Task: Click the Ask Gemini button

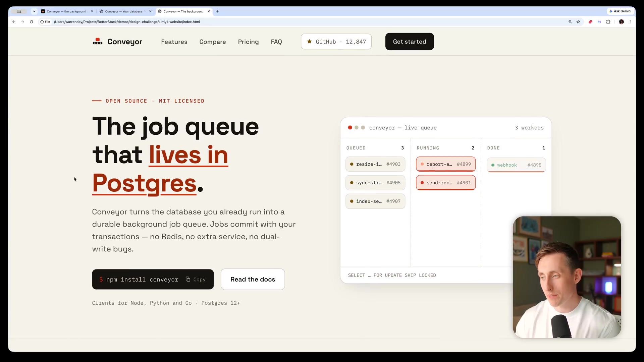Action: point(620,11)
